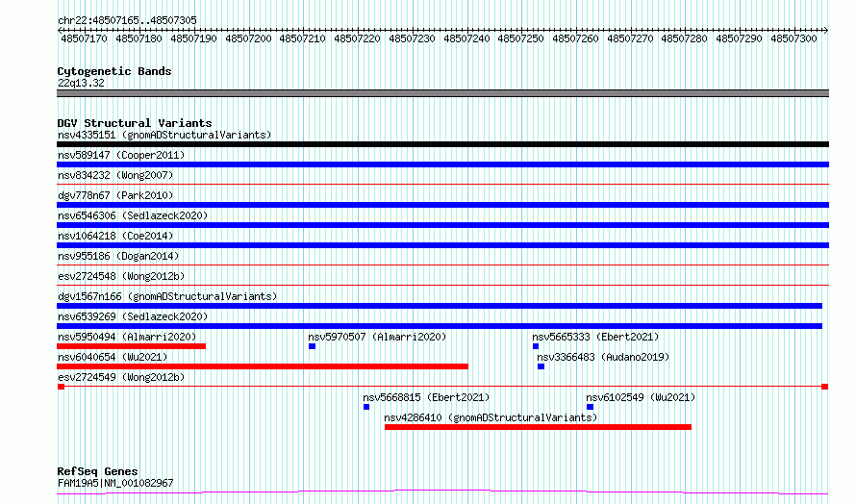Click the red nsv4286410 variant bar
This screenshot has height=504, width=856.
pyautogui.click(x=538, y=427)
